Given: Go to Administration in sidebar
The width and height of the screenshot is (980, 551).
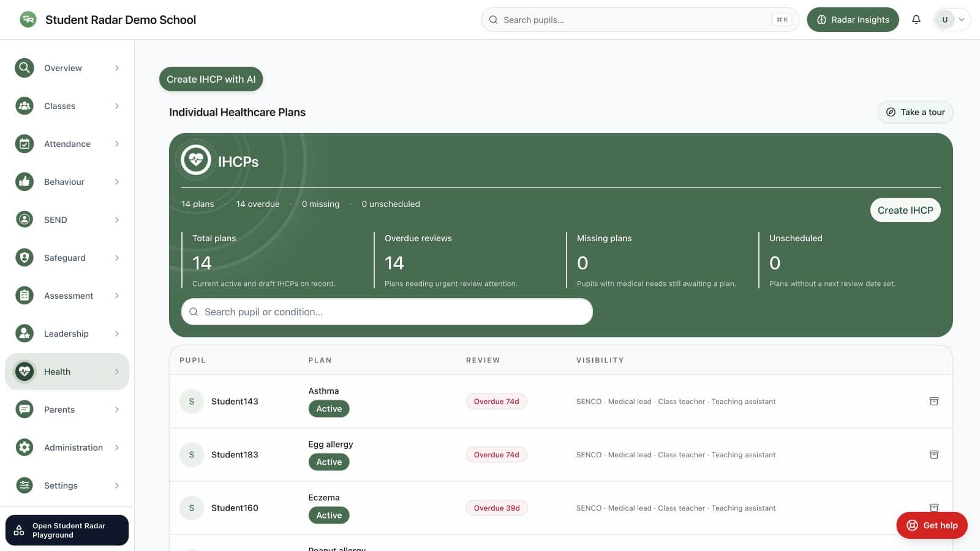Looking at the screenshot, I should click(x=67, y=448).
